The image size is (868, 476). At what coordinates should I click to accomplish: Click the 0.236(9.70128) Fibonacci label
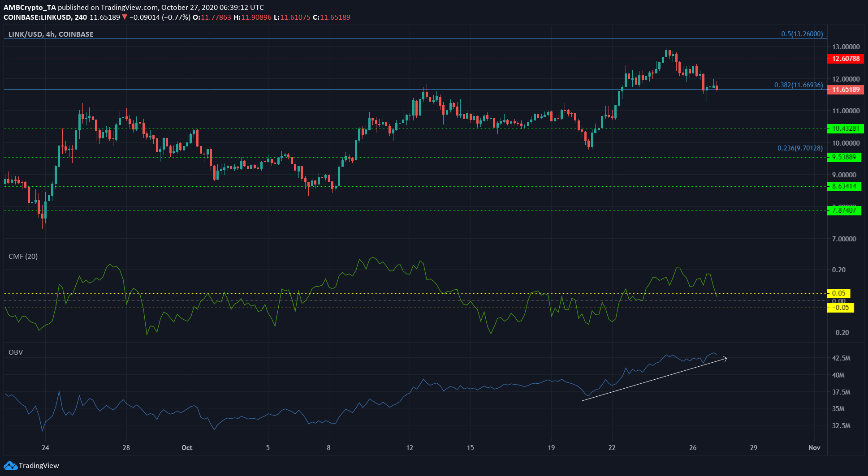pos(800,148)
